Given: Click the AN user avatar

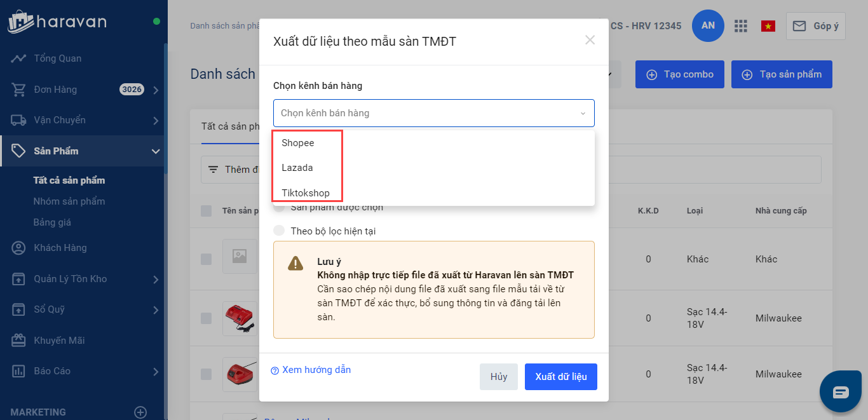Looking at the screenshot, I should pos(708,26).
